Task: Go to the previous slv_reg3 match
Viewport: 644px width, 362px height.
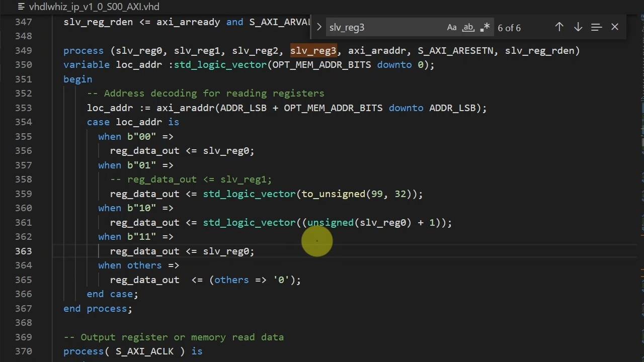Action: tap(559, 27)
